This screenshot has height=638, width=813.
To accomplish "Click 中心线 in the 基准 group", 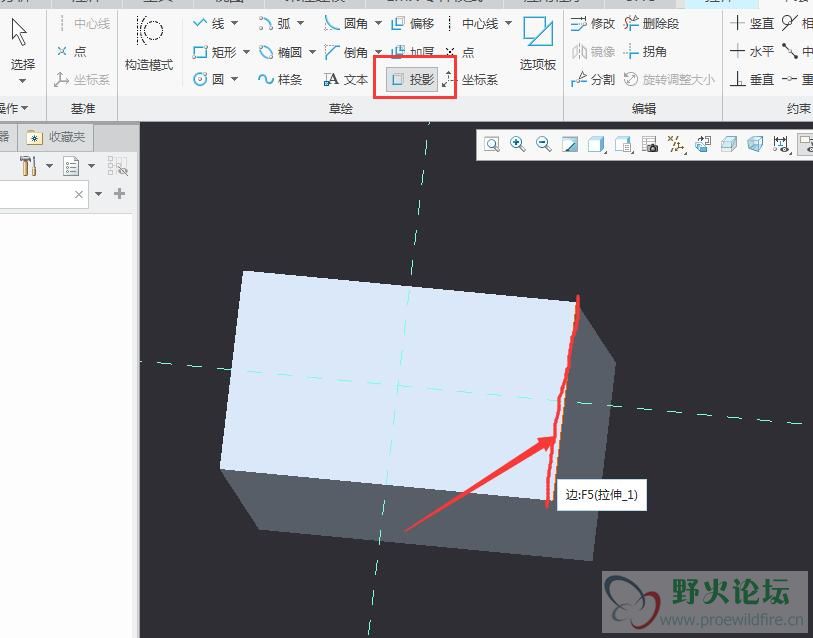I will [85, 23].
